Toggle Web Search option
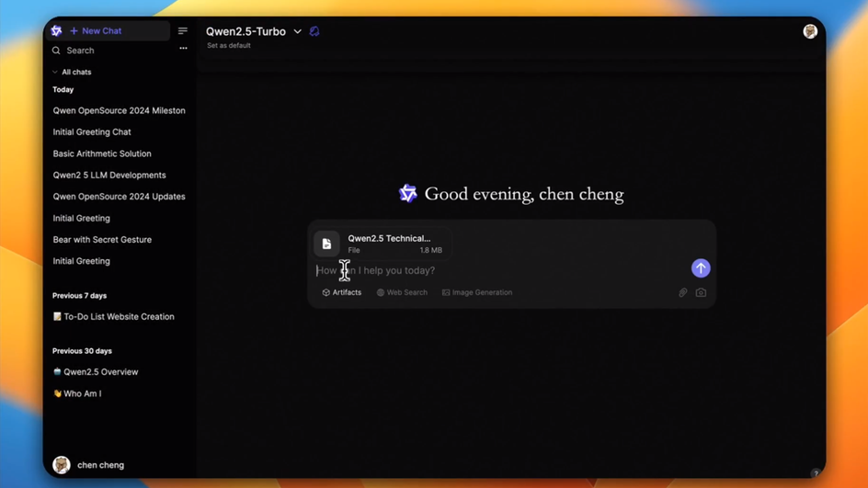Viewport: 868px width, 488px height. pos(402,292)
